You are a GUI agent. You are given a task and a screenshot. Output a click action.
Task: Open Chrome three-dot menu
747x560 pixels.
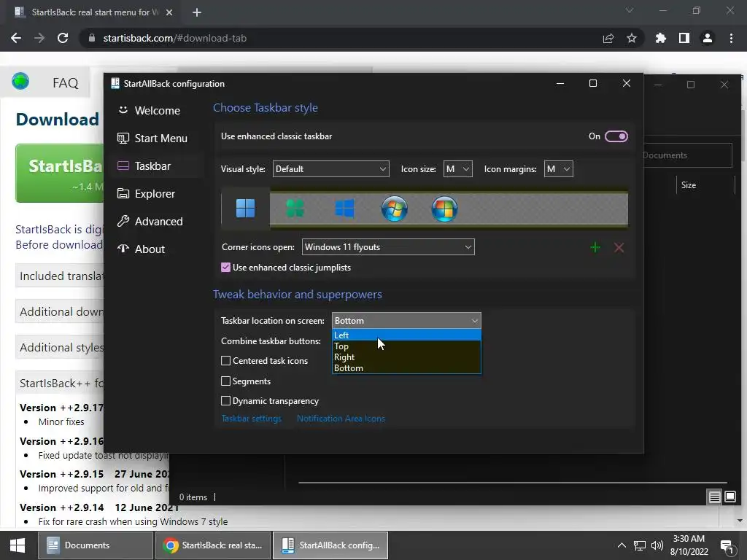coord(731,38)
